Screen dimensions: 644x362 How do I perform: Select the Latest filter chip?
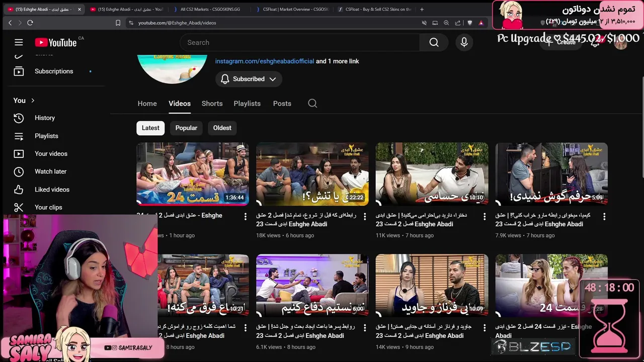[x=150, y=128]
